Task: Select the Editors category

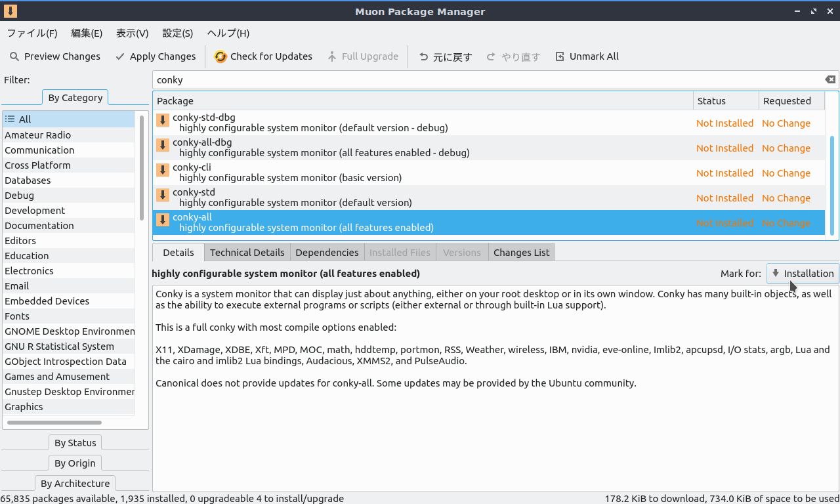Action: point(69,240)
